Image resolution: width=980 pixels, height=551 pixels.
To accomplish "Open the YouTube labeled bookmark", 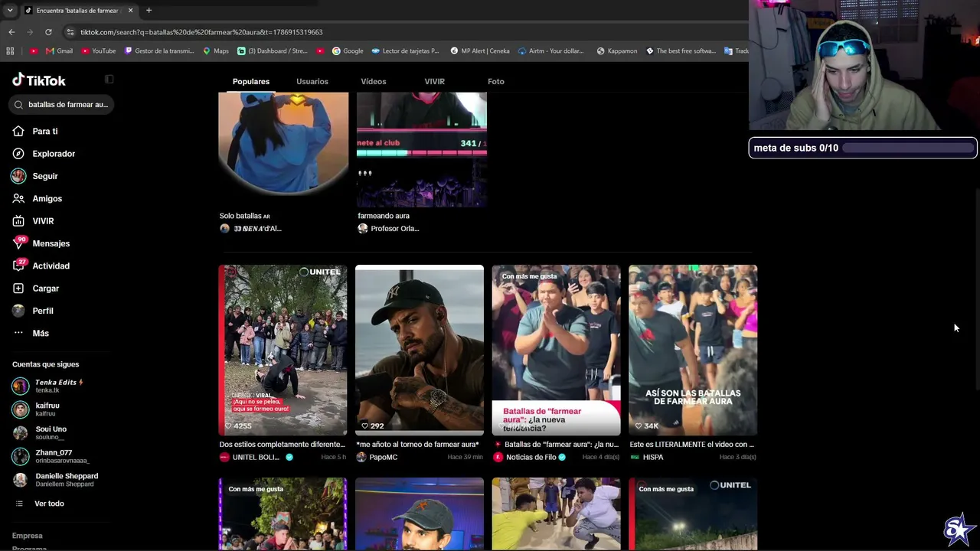I will (98, 51).
